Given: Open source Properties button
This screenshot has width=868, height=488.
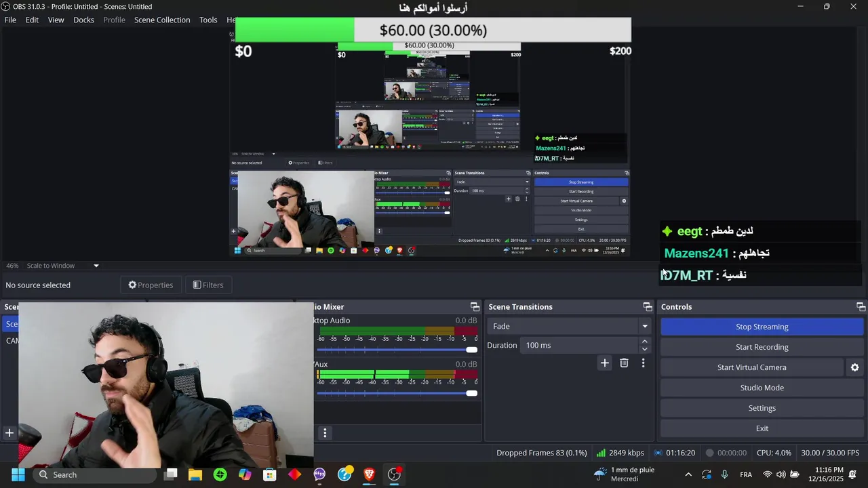Looking at the screenshot, I should 152,285.
